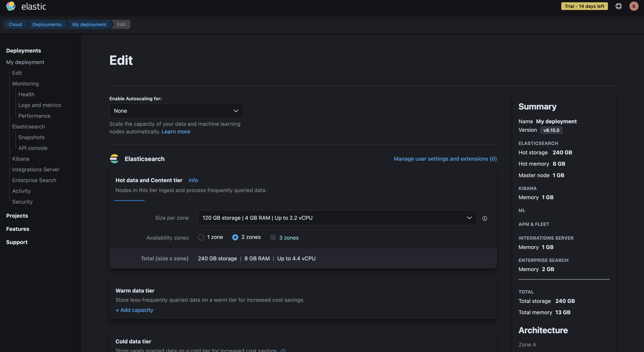Click the Trial 14 days left badge
The width and height of the screenshot is (644, 352).
(584, 6)
